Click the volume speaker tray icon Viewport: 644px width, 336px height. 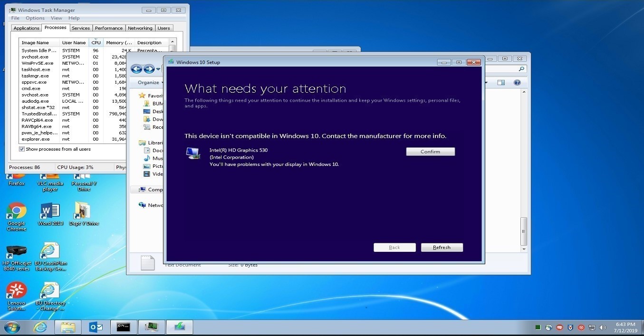click(603, 327)
